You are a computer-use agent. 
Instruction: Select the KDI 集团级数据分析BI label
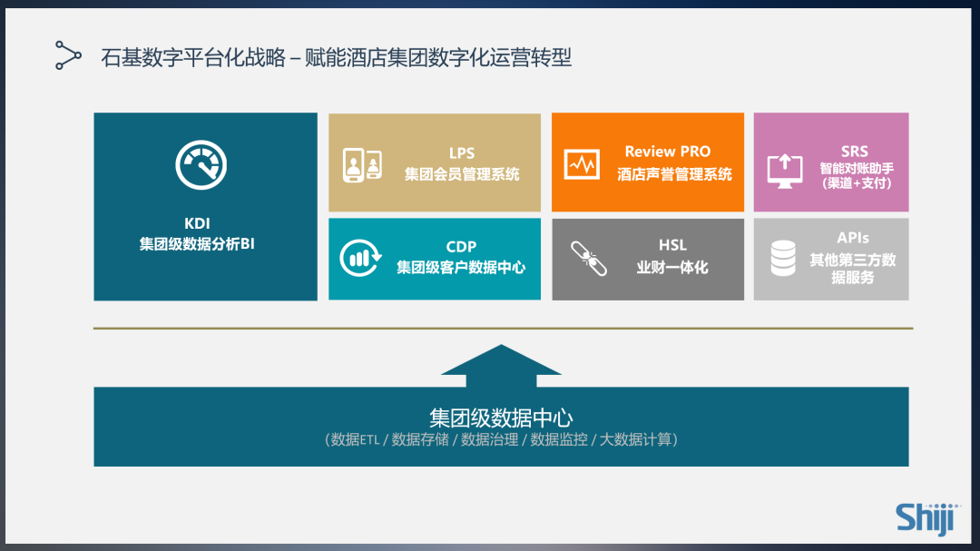coord(197,234)
